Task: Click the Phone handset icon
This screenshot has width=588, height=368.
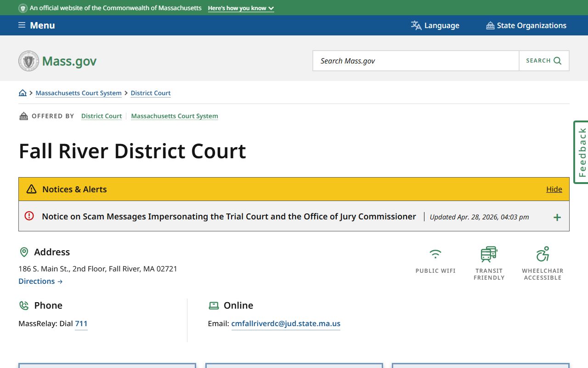Action: pos(24,305)
